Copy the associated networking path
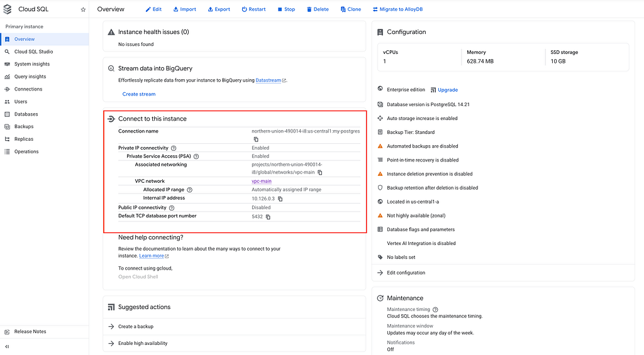Image resolution: width=644 pixels, height=355 pixels. click(320, 172)
